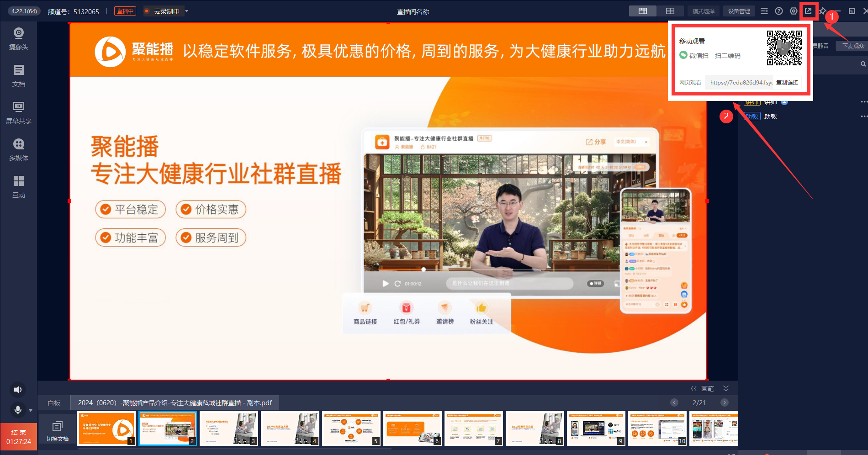This screenshot has width=868, height=455.
Task: Go to the next slide page arrow
Action: (725, 402)
